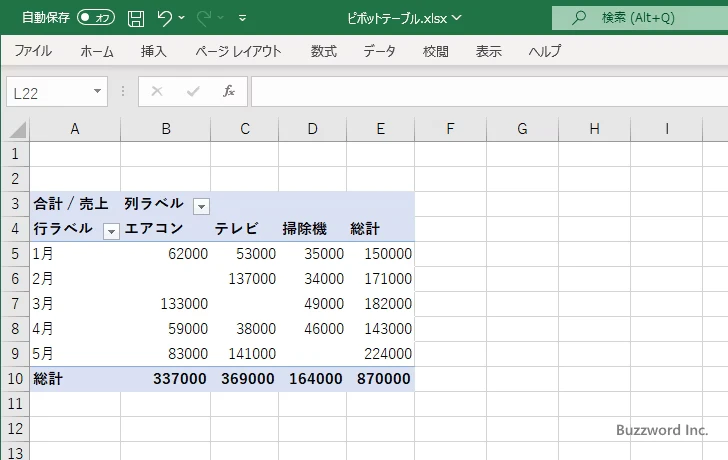Open the Undo history dropdown arrow
Image resolution: width=728 pixels, height=460 pixels.
[182, 18]
